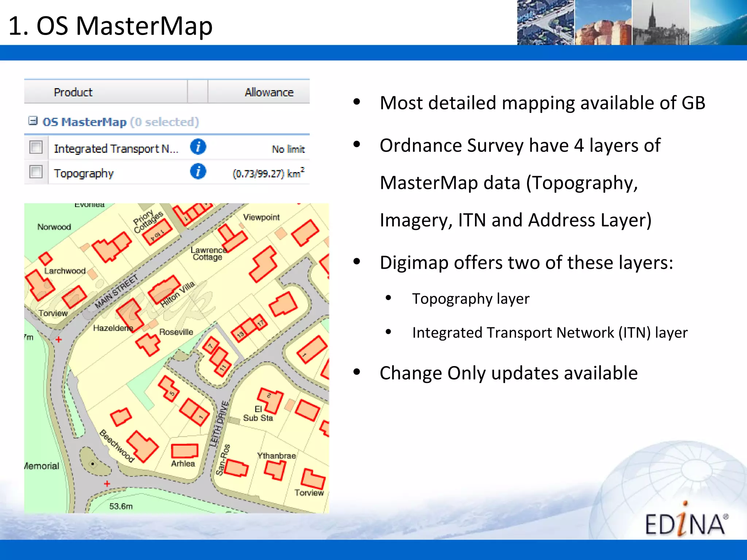
Task: Select the 'OS MasterMap (0 selected)' group title
Action: [x=121, y=122]
